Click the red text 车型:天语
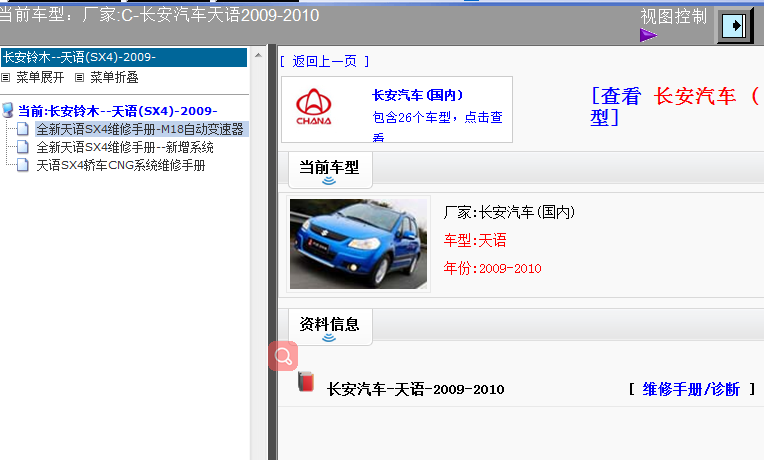Viewport: 764px width, 460px height. tap(475, 240)
